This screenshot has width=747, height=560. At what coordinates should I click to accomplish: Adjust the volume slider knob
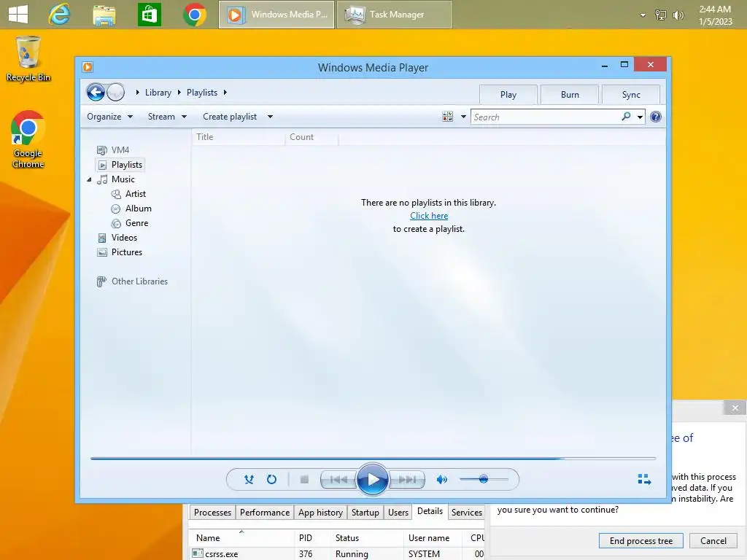(x=484, y=479)
